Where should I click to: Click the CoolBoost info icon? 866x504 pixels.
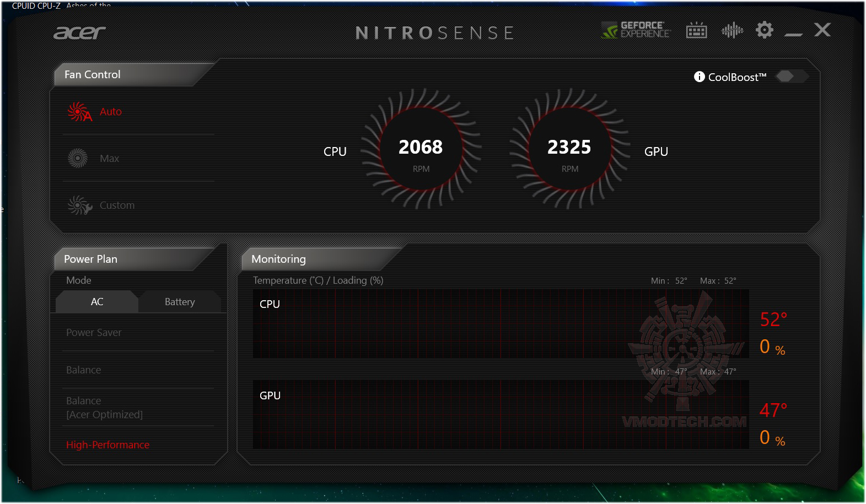(700, 77)
